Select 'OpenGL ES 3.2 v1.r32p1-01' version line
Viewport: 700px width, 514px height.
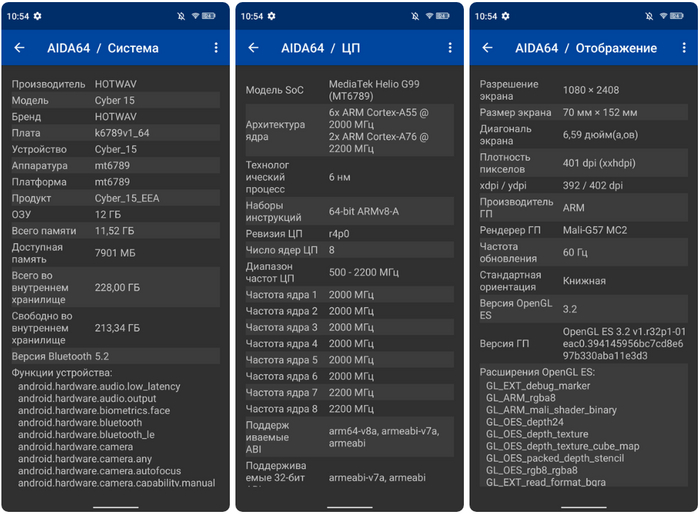(x=624, y=331)
